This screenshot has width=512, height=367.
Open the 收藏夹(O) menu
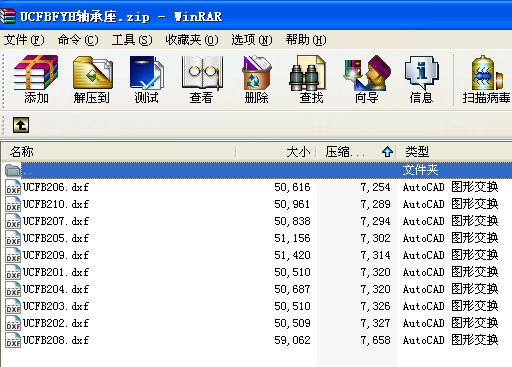[x=192, y=40]
